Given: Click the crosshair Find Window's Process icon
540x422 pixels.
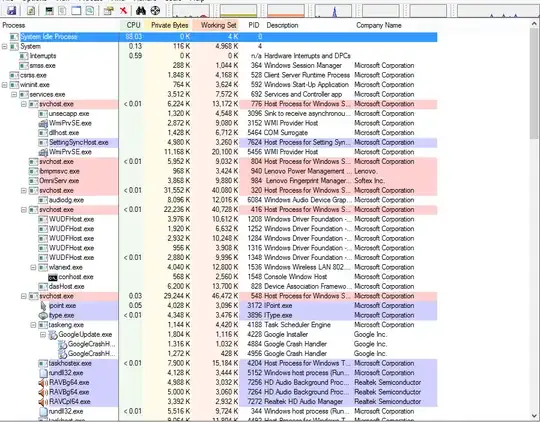Looking at the screenshot, I should (155, 11).
